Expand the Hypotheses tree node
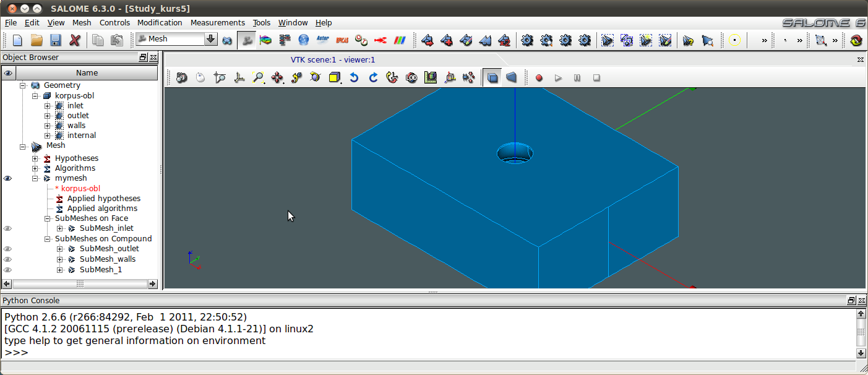Viewport: 868px width, 375px height. (x=36, y=158)
